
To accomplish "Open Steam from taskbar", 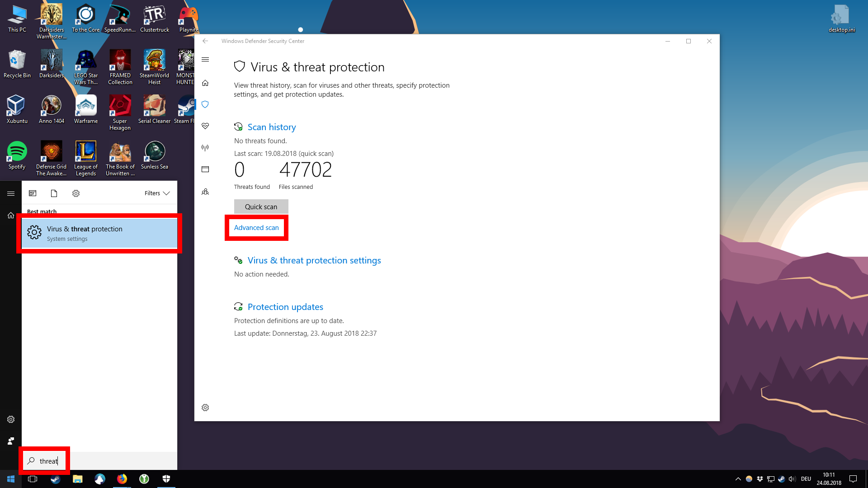I will [x=55, y=479].
